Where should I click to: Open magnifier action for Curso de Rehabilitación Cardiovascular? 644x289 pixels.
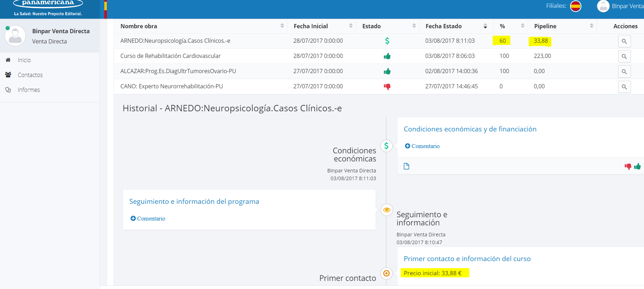[624, 57]
